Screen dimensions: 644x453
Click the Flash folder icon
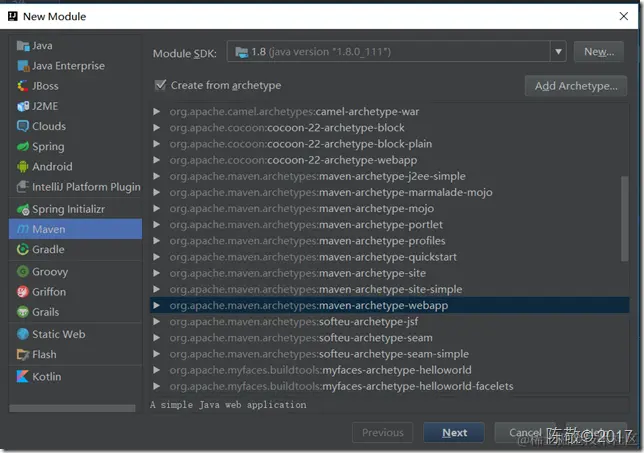tap(23, 354)
